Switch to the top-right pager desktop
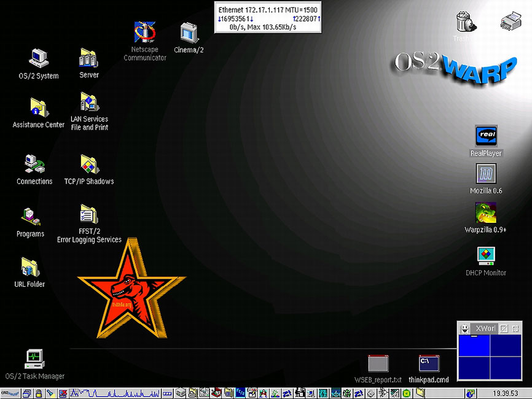 click(x=506, y=346)
